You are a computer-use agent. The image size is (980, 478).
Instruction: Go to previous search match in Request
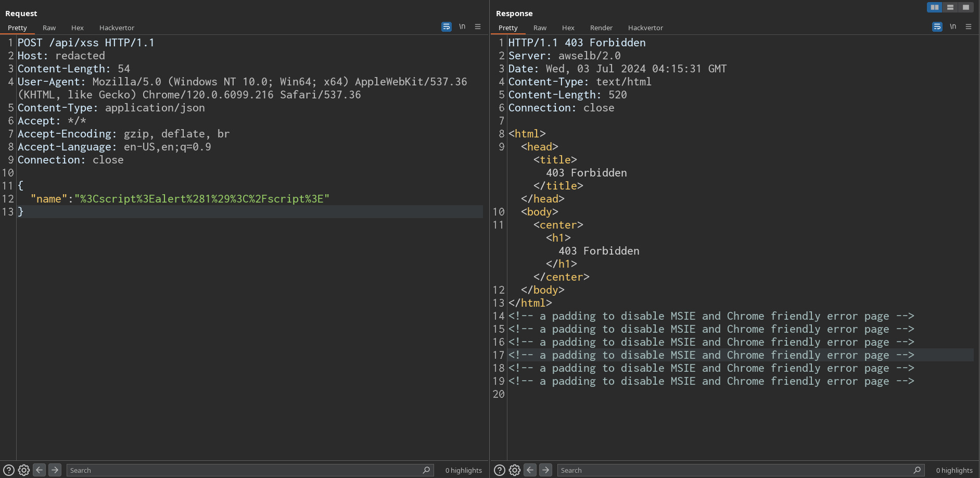[40, 470]
